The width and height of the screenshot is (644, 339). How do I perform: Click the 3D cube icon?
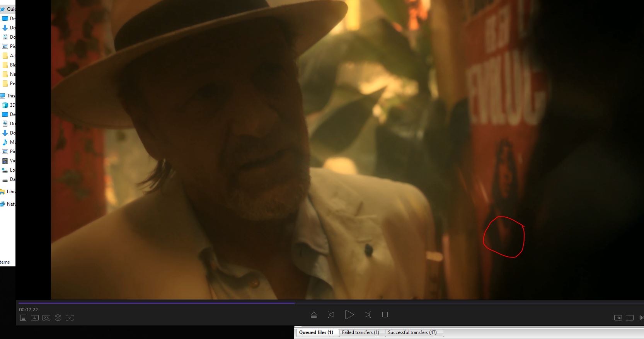pos(58,318)
